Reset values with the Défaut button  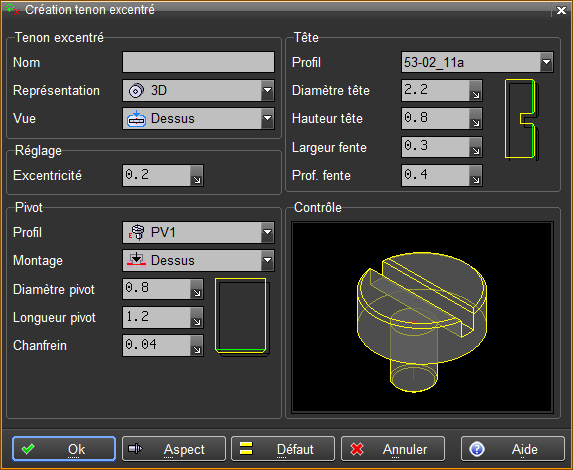pyautogui.click(x=283, y=449)
